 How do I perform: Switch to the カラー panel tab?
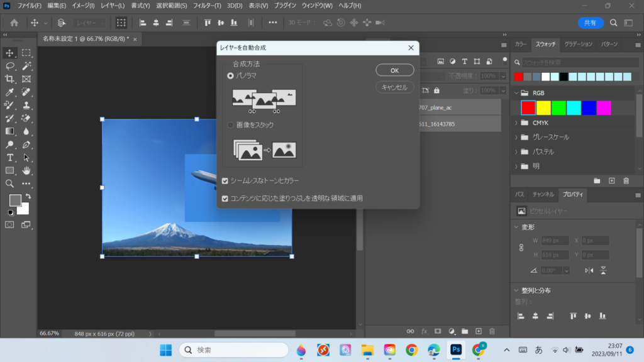(521, 44)
